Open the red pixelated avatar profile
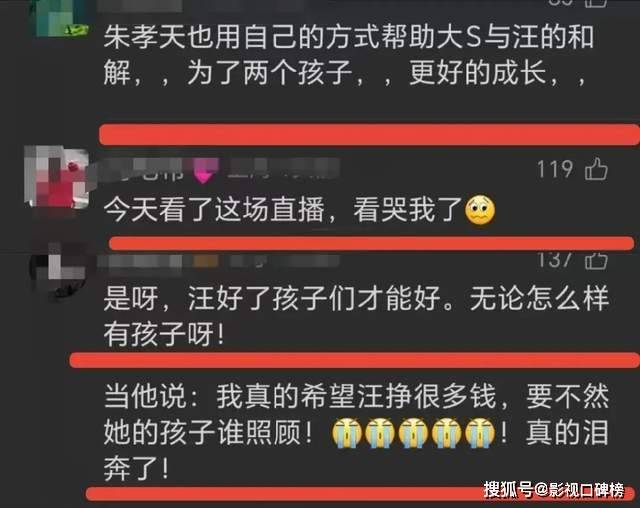Screen dimensions: 640x508 56,177
